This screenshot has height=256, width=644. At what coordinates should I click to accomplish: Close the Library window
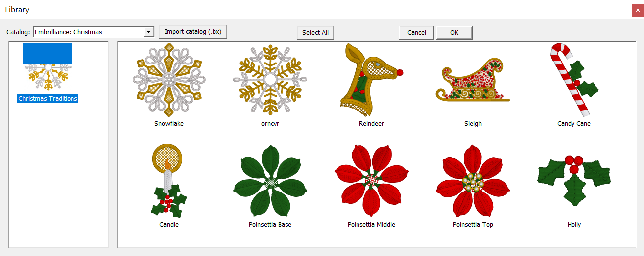point(638,10)
